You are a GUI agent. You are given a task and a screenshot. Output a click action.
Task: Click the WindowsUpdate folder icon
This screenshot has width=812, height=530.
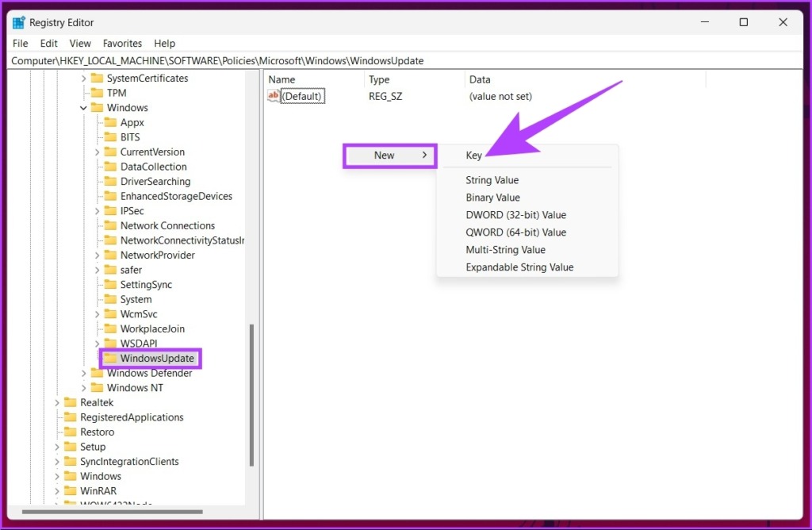(x=110, y=359)
